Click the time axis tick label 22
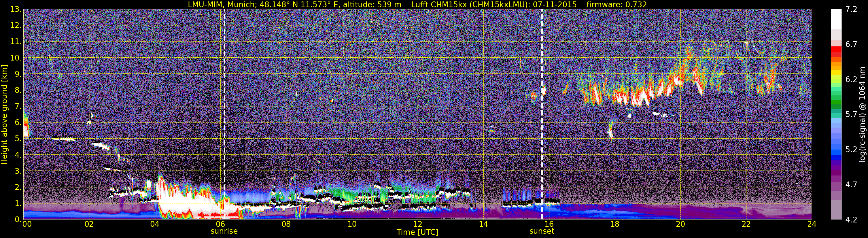 [746, 224]
